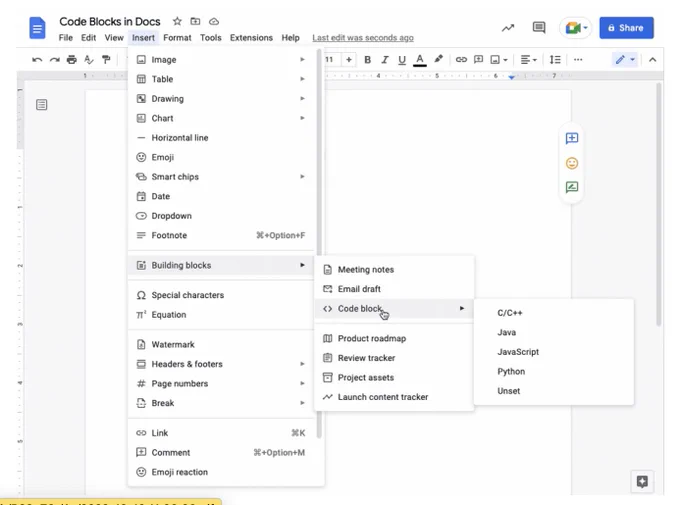The height and width of the screenshot is (505, 680).
Task: Click the Add comment toolbar icon
Action: (x=478, y=59)
